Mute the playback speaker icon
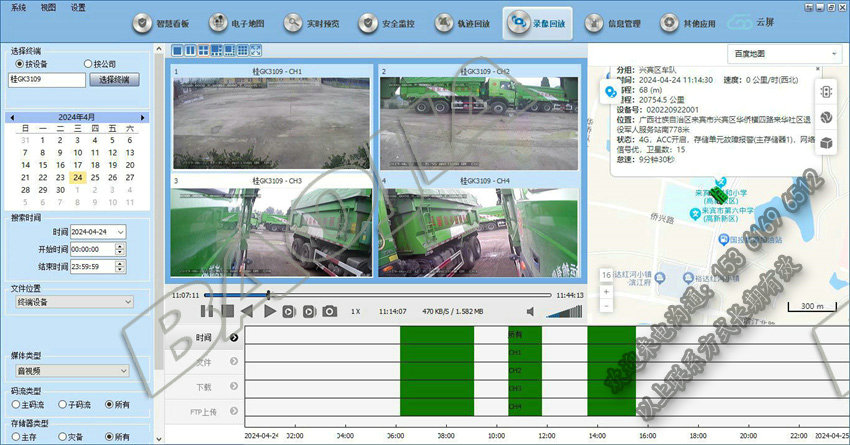 point(531,312)
